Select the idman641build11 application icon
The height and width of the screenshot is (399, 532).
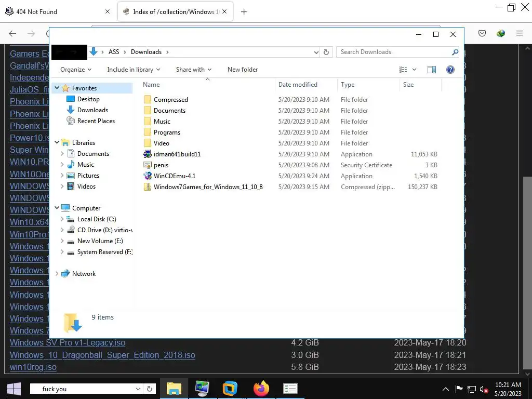click(147, 154)
